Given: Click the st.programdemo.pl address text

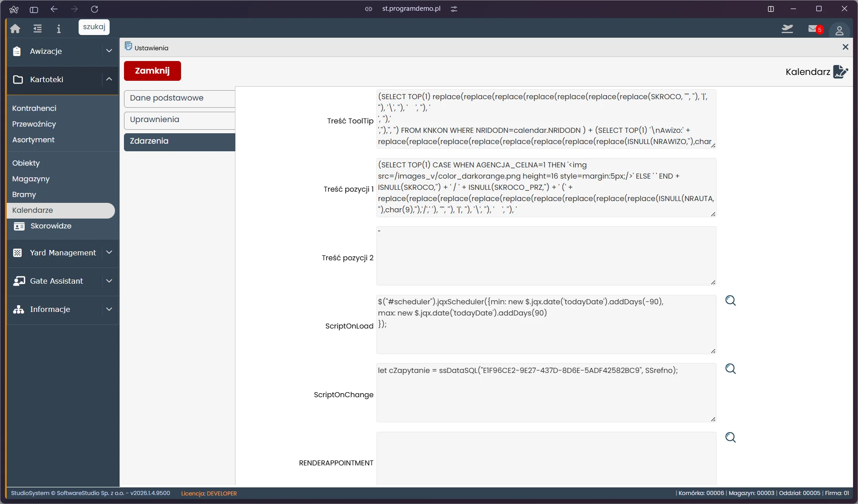Looking at the screenshot, I should pos(411,9).
